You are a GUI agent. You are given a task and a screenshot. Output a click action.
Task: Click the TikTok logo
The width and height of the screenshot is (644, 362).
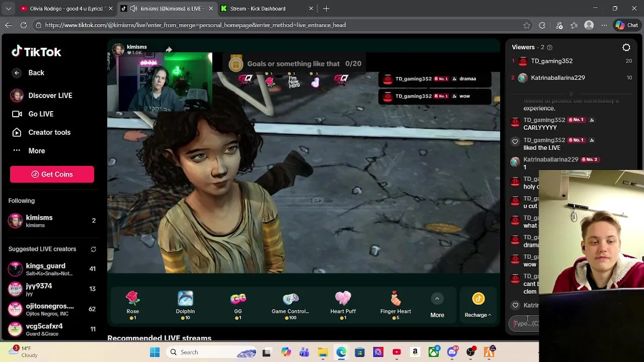[x=36, y=52]
